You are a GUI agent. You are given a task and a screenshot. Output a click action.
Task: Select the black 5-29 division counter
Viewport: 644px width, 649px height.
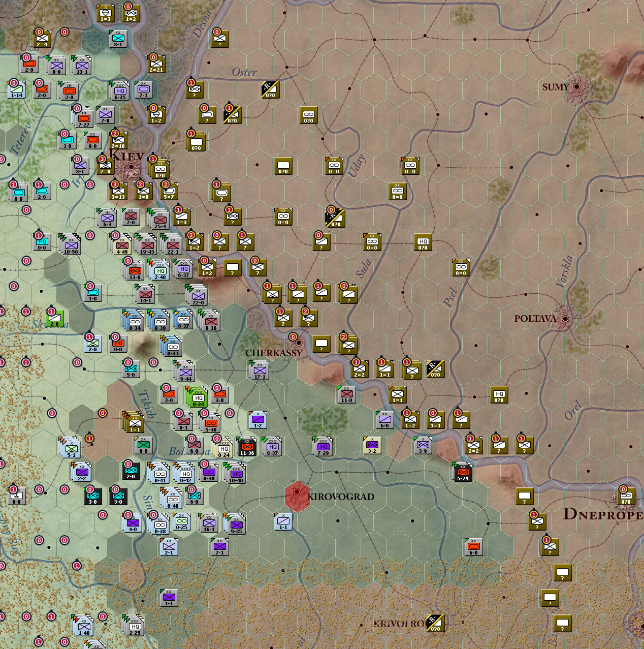coord(462,472)
